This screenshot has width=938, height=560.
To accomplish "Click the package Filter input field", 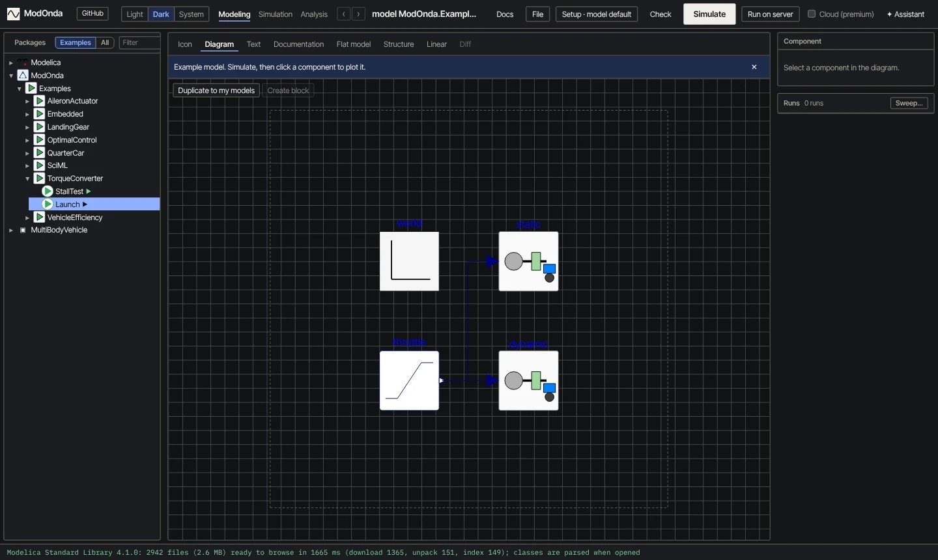I will (x=140, y=42).
